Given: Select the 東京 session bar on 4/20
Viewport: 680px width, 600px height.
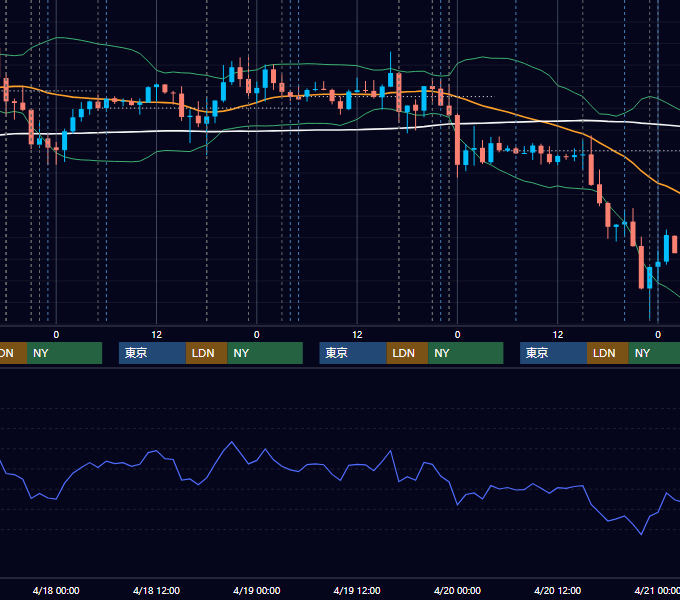Looking at the screenshot, I should pos(553,353).
